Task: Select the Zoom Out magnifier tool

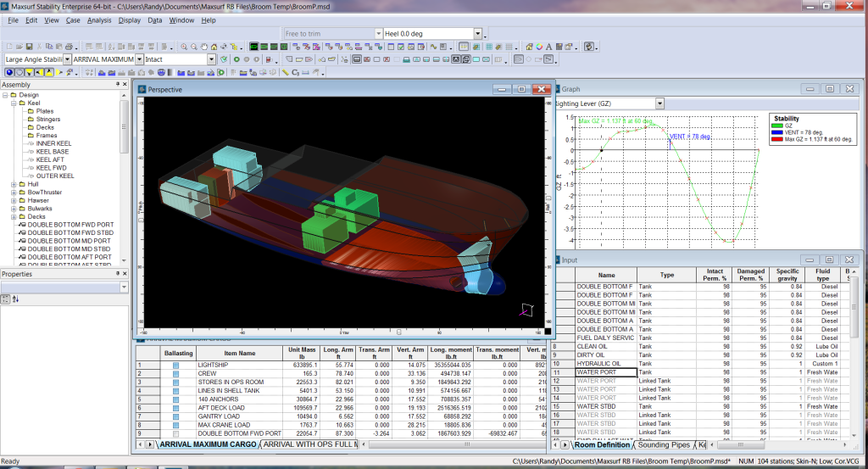Action: 194,47
